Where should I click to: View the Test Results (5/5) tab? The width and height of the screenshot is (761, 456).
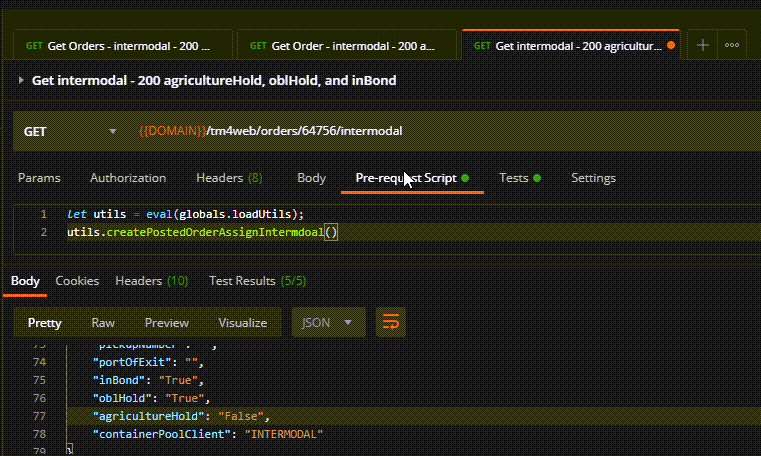[x=257, y=281]
